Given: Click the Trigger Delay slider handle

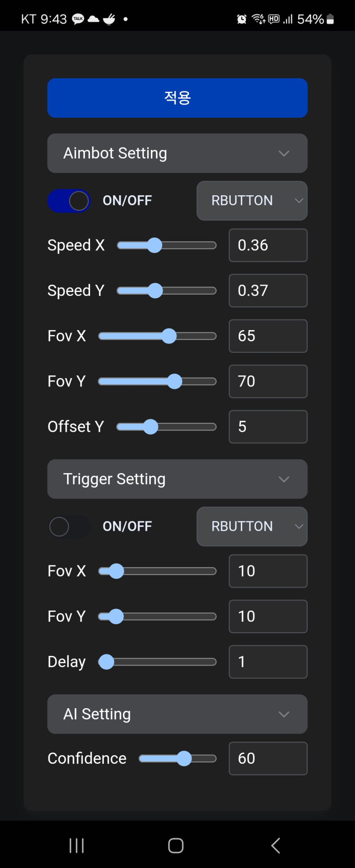Looking at the screenshot, I should (106, 662).
